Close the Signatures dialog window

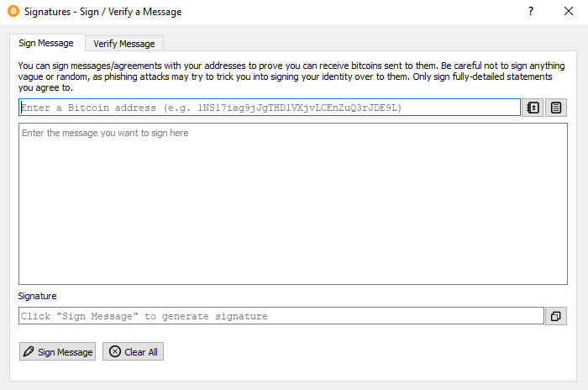point(569,12)
